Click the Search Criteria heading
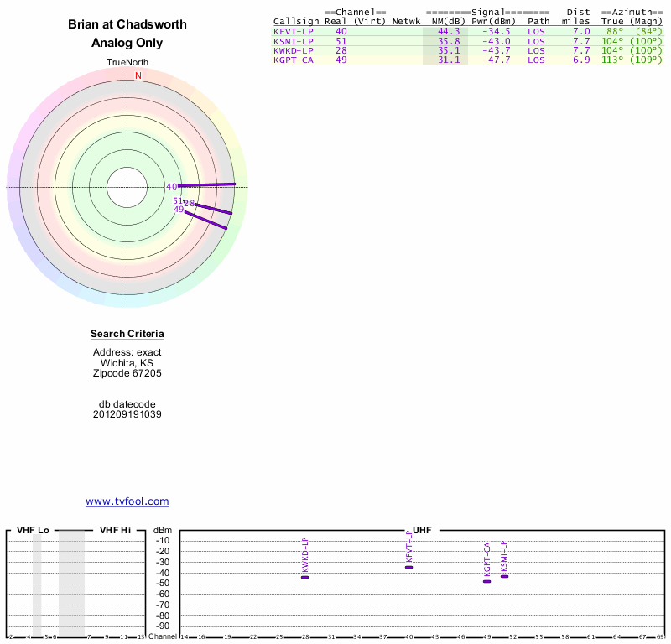 click(x=127, y=334)
